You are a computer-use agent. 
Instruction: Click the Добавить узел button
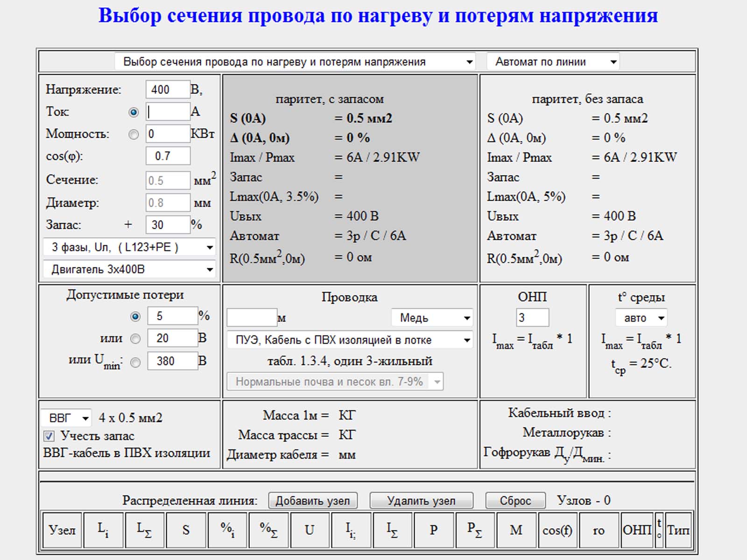tap(313, 501)
